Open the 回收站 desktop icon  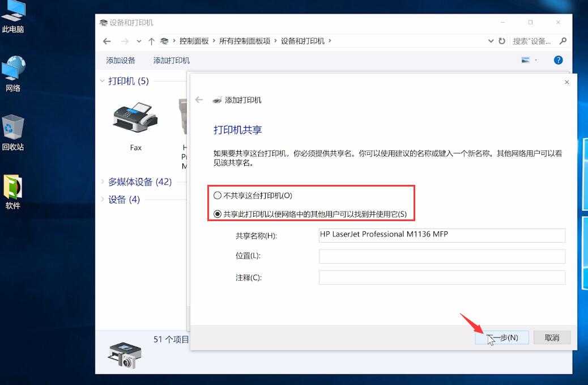click(14, 128)
